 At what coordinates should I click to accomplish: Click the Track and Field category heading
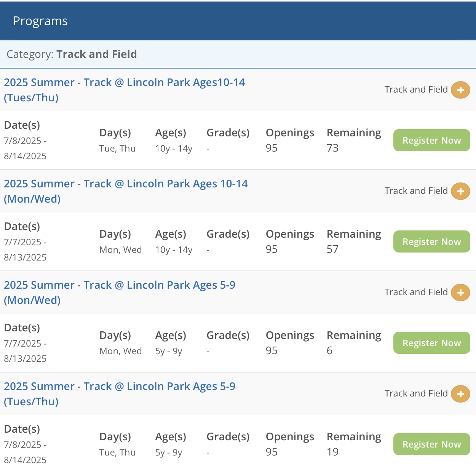[96, 54]
